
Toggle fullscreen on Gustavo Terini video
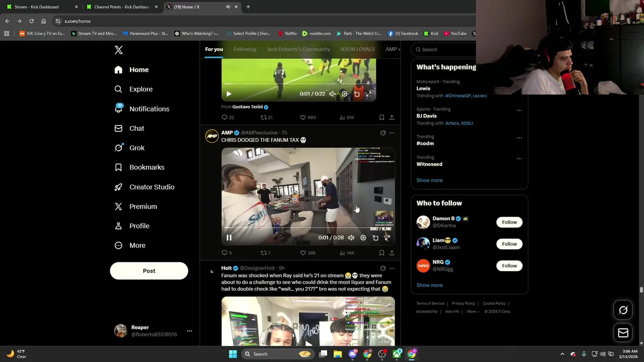[x=369, y=94]
